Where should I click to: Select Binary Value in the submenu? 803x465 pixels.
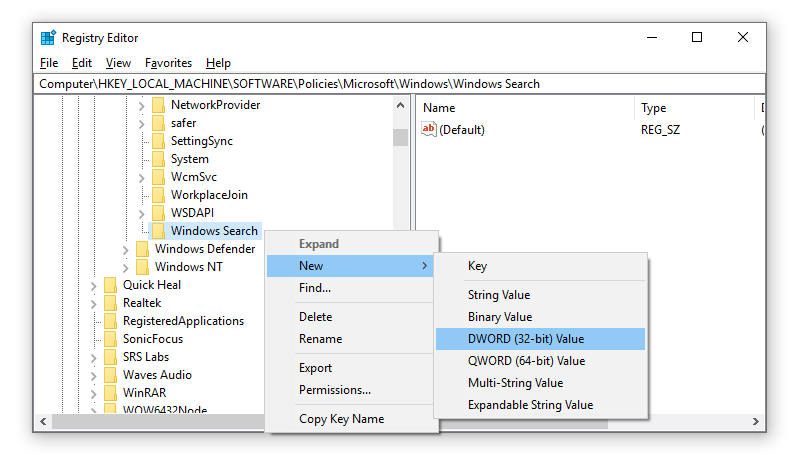click(540, 317)
